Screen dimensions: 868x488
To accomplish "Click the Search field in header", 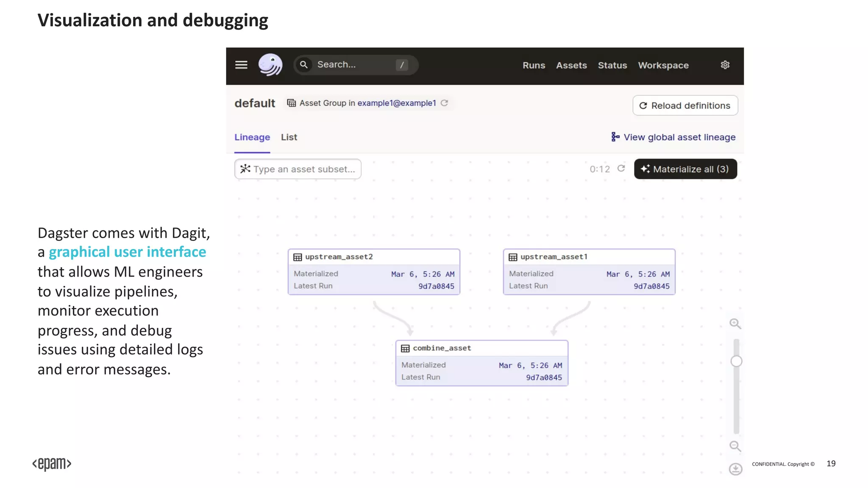I will [356, 65].
